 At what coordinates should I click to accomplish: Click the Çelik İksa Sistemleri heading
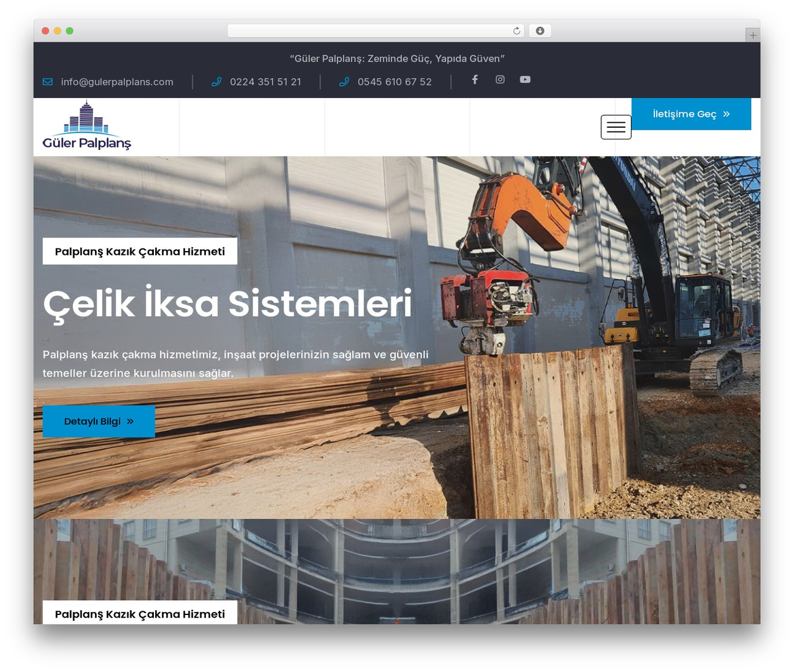(227, 304)
